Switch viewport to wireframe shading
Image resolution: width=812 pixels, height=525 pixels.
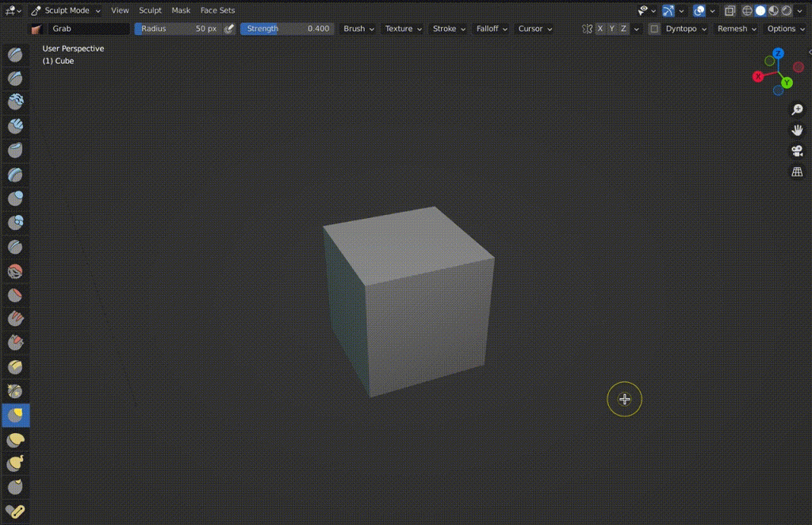pyautogui.click(x=748, y=10)
